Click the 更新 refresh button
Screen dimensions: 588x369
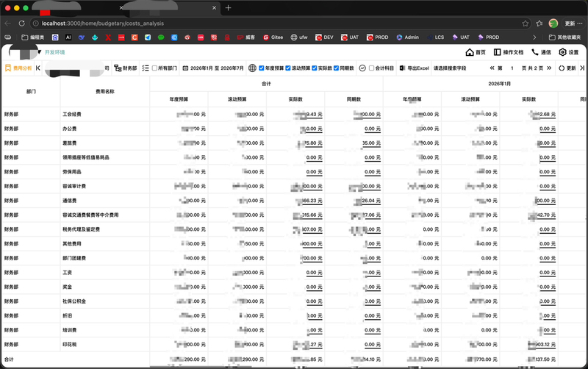(x=567, y=68)
